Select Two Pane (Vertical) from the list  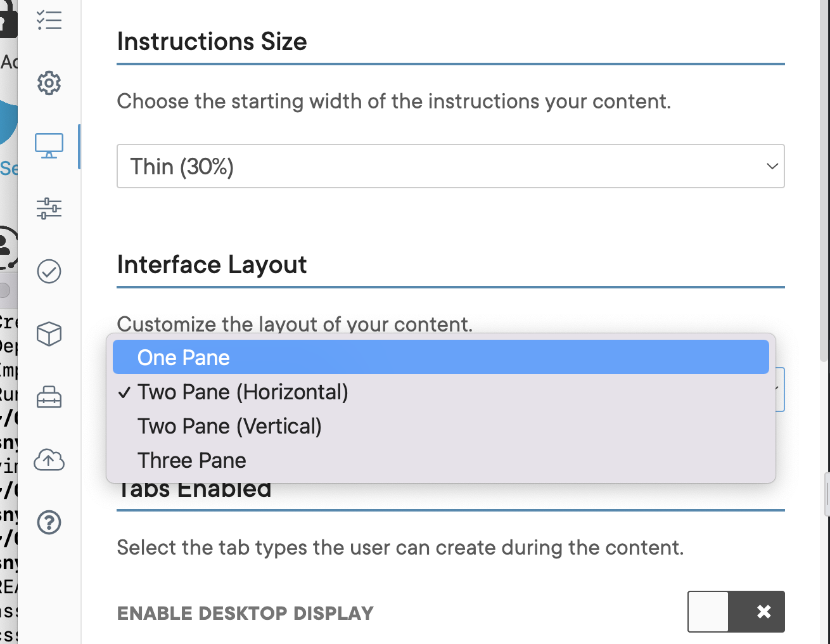tap(229, 426)
